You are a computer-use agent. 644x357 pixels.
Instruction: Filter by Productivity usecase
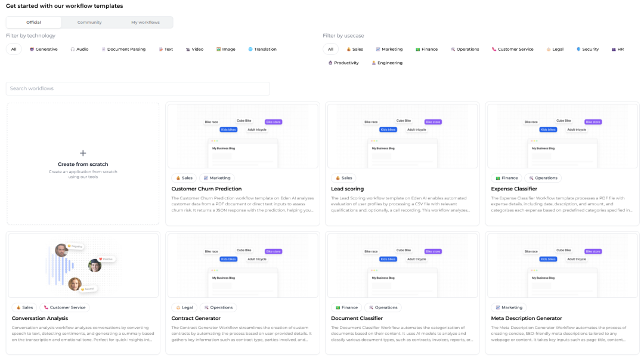[x=343, y=63]
